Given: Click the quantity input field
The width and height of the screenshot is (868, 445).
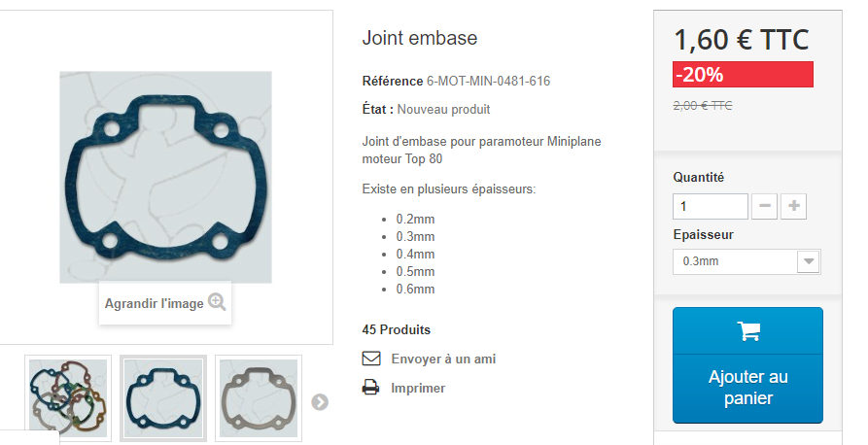Looking at the screenshot, I should tap(711, 206).
